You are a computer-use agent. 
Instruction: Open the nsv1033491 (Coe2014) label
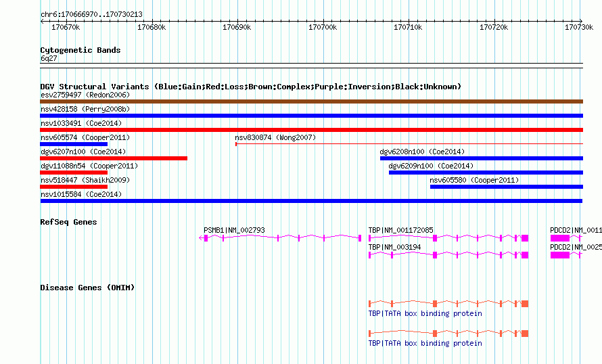[81, 123]
